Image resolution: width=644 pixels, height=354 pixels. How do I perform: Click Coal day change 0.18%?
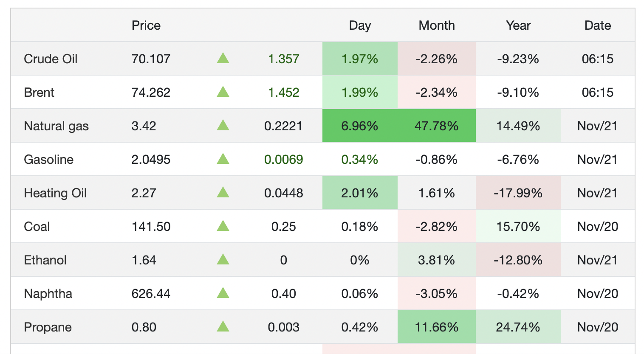[x=360, y=226]
